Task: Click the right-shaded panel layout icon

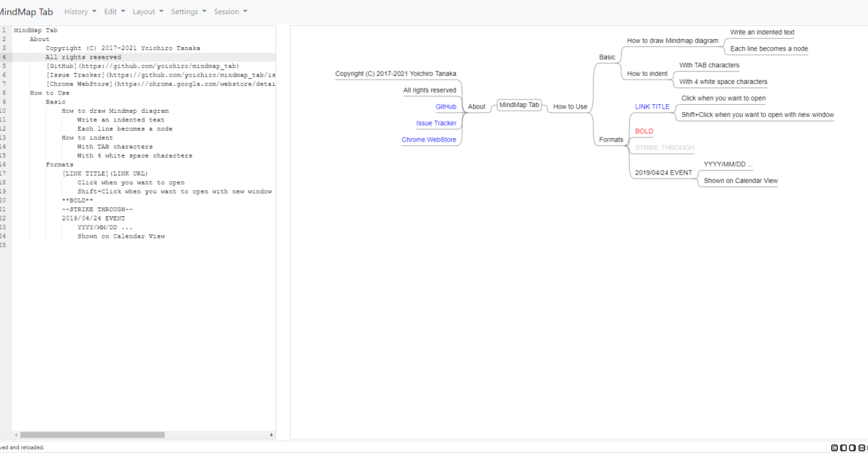Action: (852, 447)
